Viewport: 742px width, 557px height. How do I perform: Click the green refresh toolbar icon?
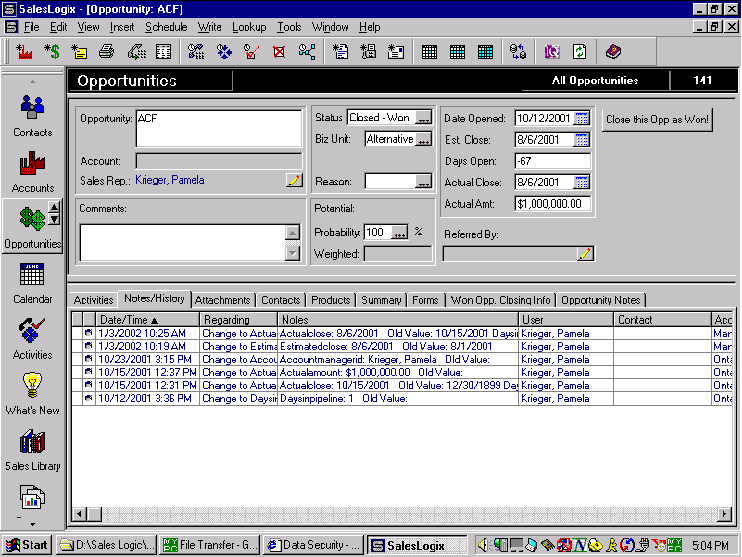pyautogui.click(x=580, y=52)
